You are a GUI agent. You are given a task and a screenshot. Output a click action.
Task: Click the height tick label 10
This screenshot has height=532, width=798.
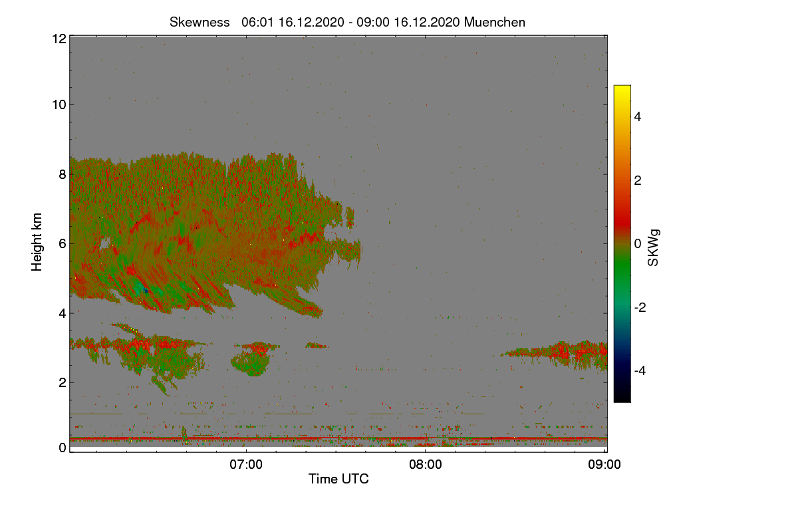point(59,104)
